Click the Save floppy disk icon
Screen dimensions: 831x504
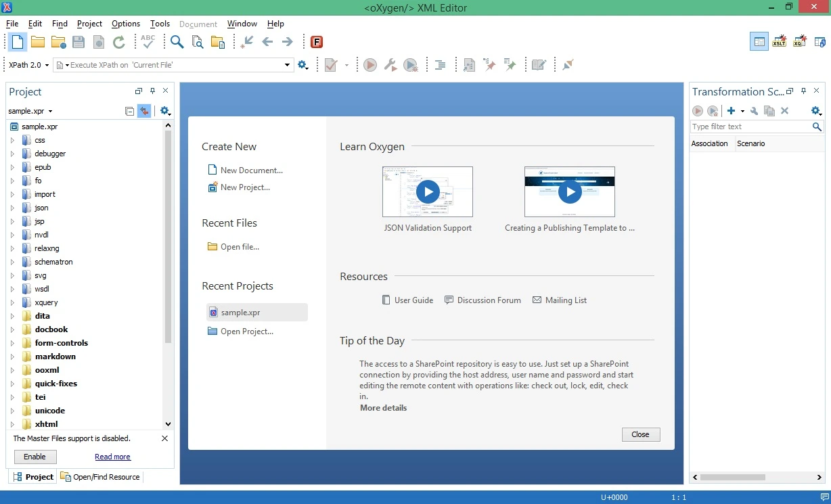coord(78,42)
